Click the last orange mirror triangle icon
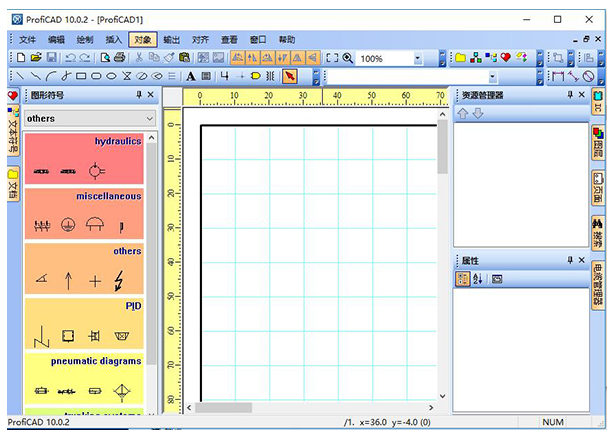 click(x=312, y=58)
